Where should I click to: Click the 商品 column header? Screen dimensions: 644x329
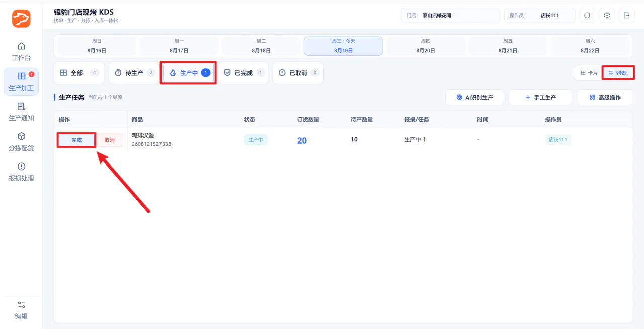137,120
